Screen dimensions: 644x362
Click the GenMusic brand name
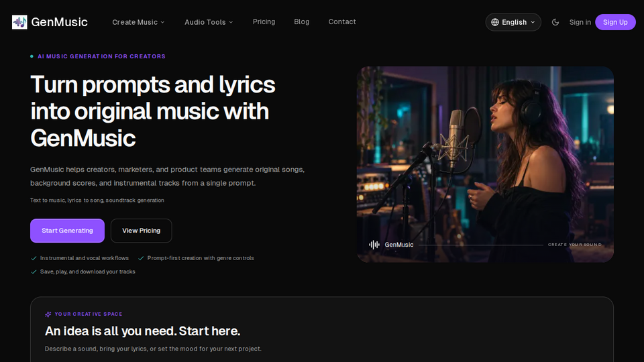pyautogui.click(x=59, y=22)
